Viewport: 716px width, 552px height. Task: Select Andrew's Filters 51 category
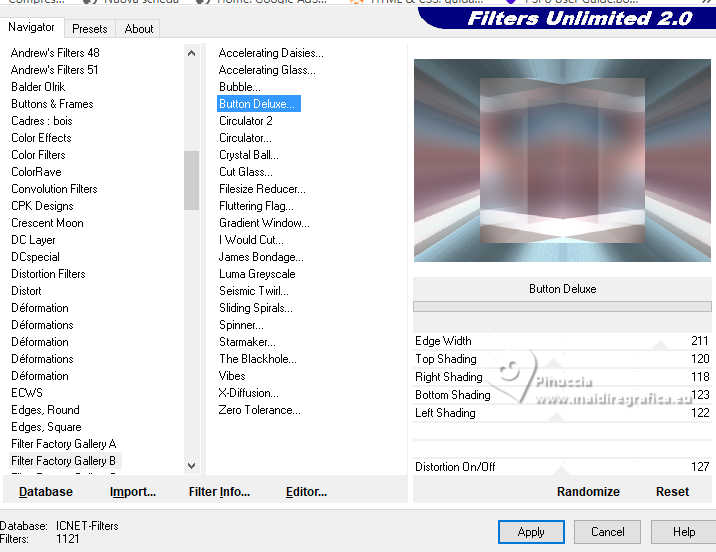54,70
